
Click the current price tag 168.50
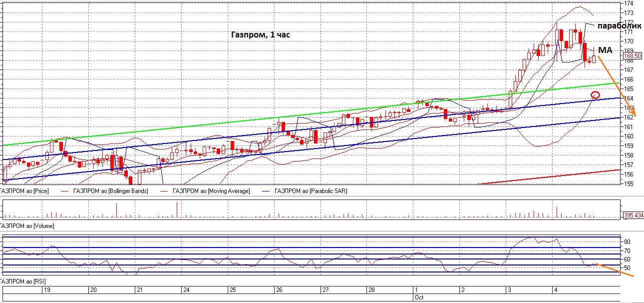click(632, 56)
